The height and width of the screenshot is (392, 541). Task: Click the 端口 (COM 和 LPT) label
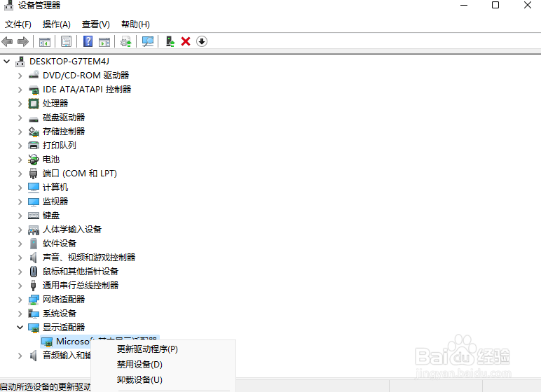[x=80, y=174]
